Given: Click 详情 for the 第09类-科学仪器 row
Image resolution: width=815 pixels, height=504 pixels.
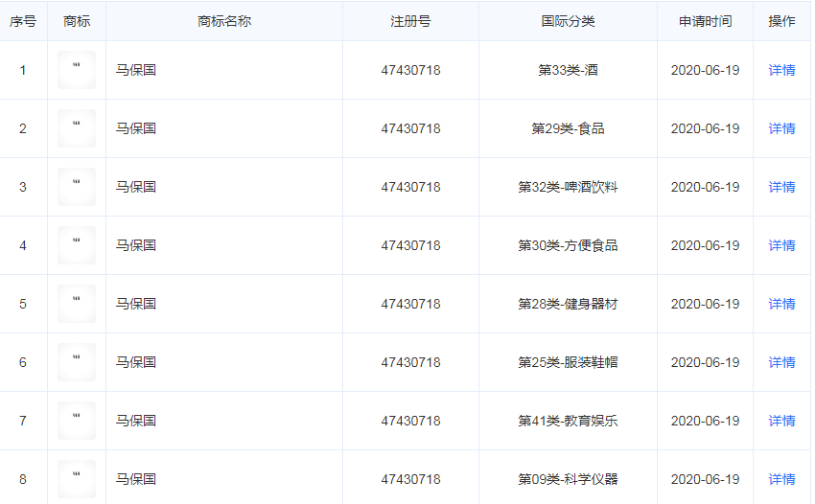Looking at the screenshot, I should (781, 479).
